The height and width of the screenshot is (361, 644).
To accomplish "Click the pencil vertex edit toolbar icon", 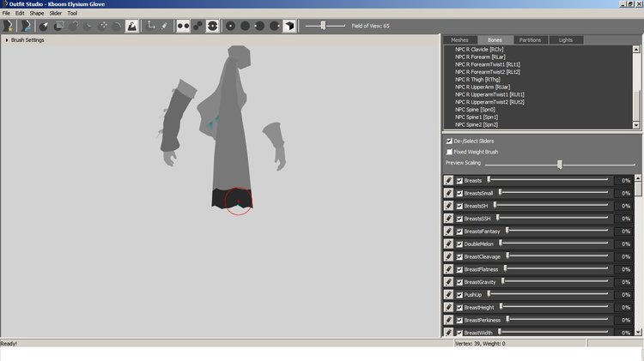I will click(164, 26).
